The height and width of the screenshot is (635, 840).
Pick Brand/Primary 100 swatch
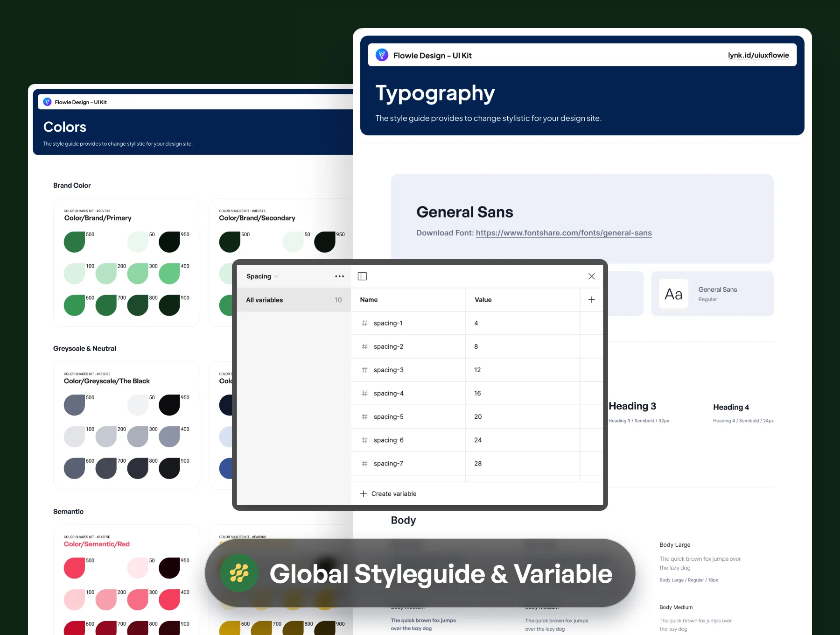[x=74, y=274]
